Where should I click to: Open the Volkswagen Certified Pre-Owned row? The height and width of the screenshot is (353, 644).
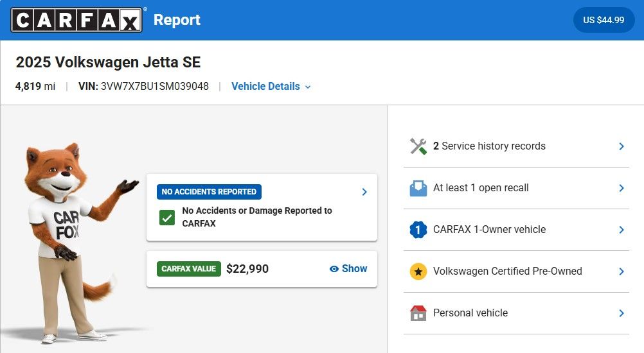[507, 271]
